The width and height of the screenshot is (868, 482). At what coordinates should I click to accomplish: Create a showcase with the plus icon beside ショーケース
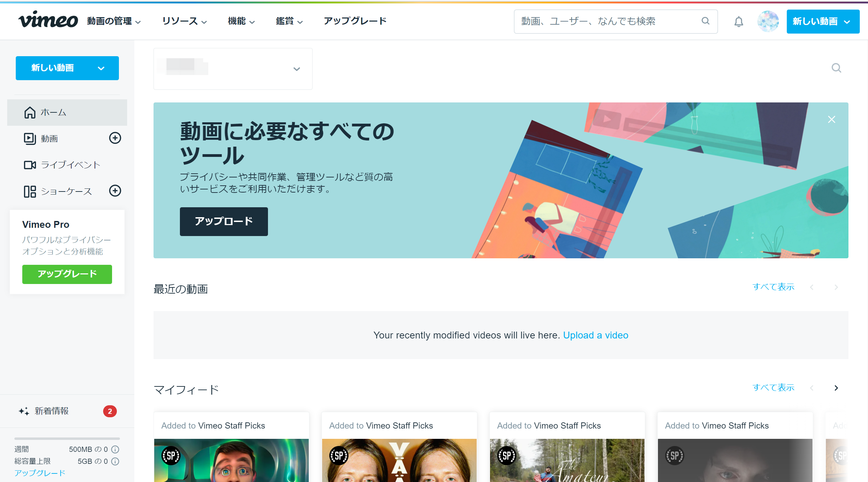(x=115, y=191)
